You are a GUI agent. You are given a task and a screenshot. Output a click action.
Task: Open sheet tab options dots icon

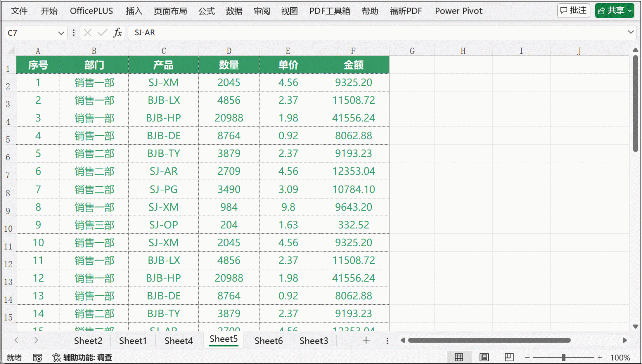click(387, 341)
